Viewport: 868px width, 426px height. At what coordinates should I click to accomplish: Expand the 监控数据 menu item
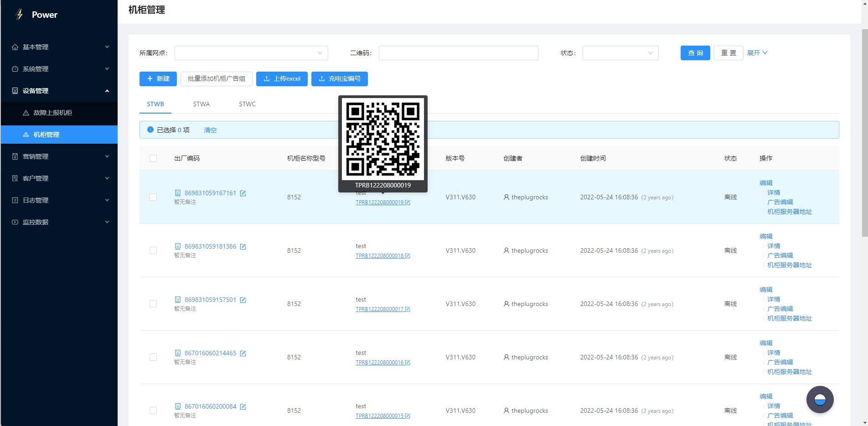tap(59, 222)
